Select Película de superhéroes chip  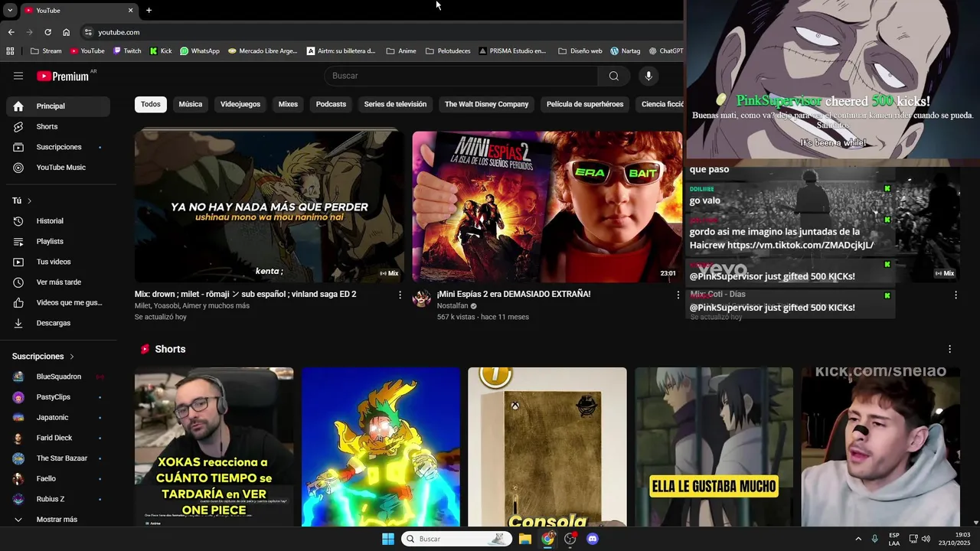pos(585,104)
